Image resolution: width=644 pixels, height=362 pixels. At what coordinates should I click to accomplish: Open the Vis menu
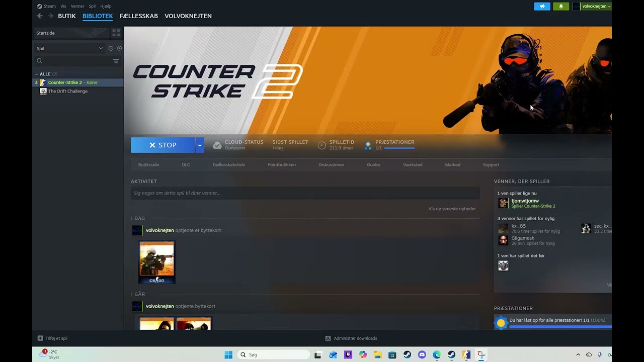click(x=63, y=7)
